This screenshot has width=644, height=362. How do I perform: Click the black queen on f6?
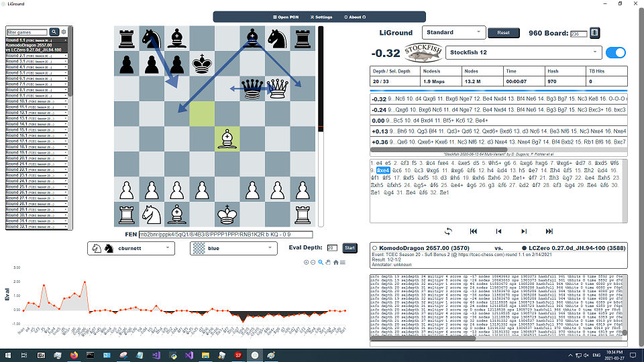coord(252,88)
